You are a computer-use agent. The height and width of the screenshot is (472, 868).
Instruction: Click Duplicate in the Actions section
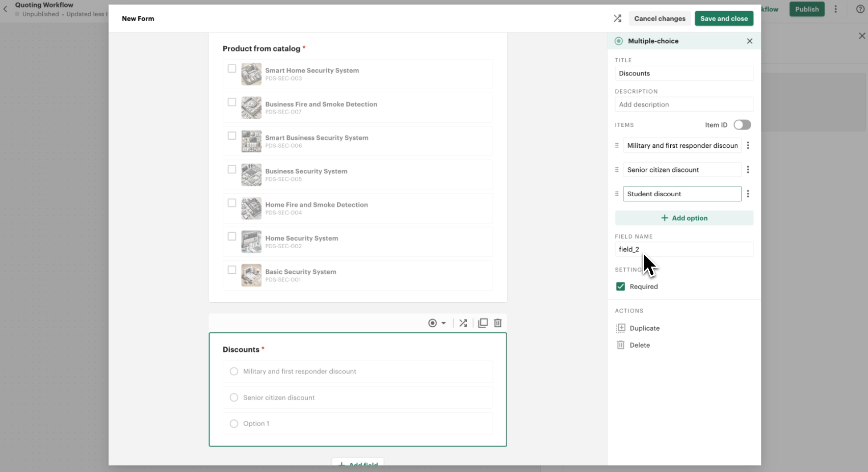click(644, 328)
